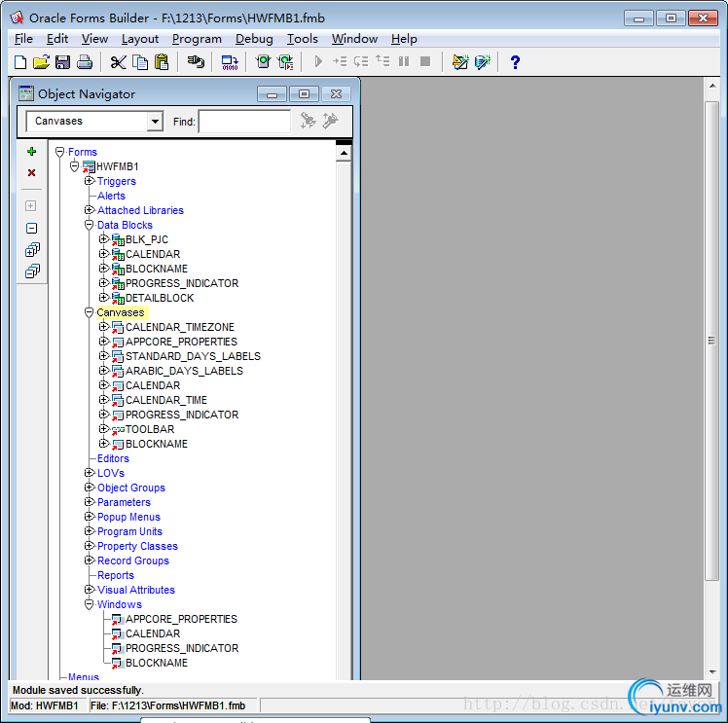This screenshot has width=728, height=723.
Task: Click the red X Delete icon
Action: tap(31, 172)
